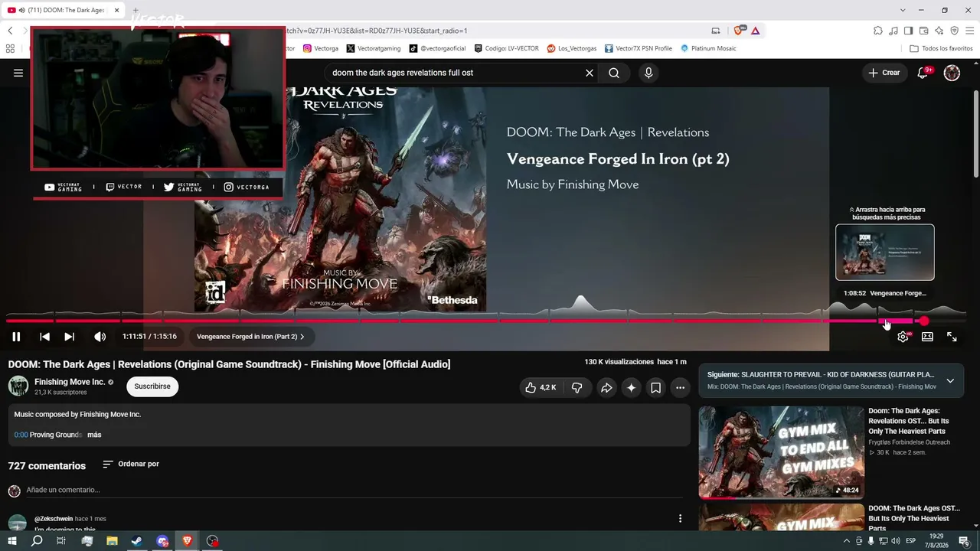Open the @vectorgaoficial TikTok bookmark
The height and width of the screenshot is (551, 980).
point(437,48)
